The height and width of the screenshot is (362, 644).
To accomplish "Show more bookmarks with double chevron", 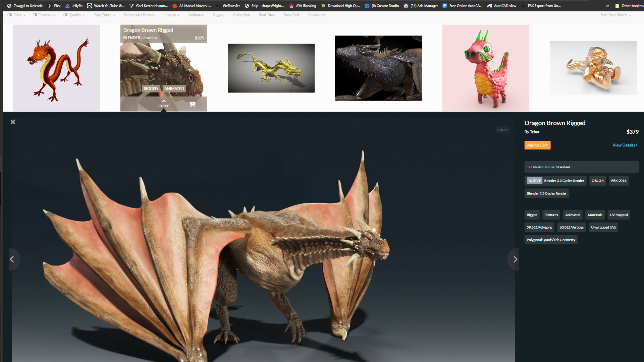I will tap(607, 6).
